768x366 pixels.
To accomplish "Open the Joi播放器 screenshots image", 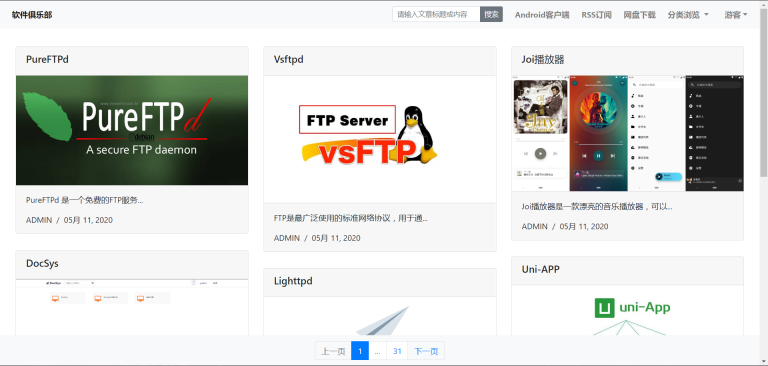I will [x=627, y=133].
